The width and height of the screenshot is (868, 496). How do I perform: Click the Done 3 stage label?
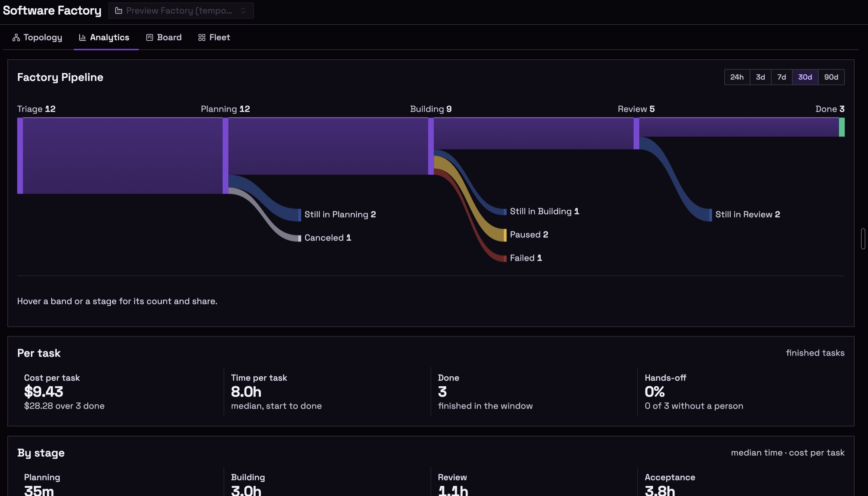(830, 109)
